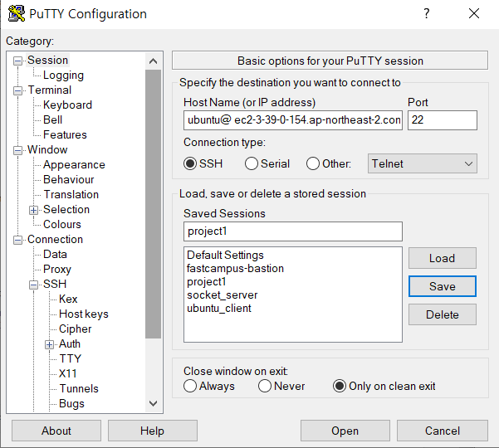Open the Terminal category

(x=49, y=90)
